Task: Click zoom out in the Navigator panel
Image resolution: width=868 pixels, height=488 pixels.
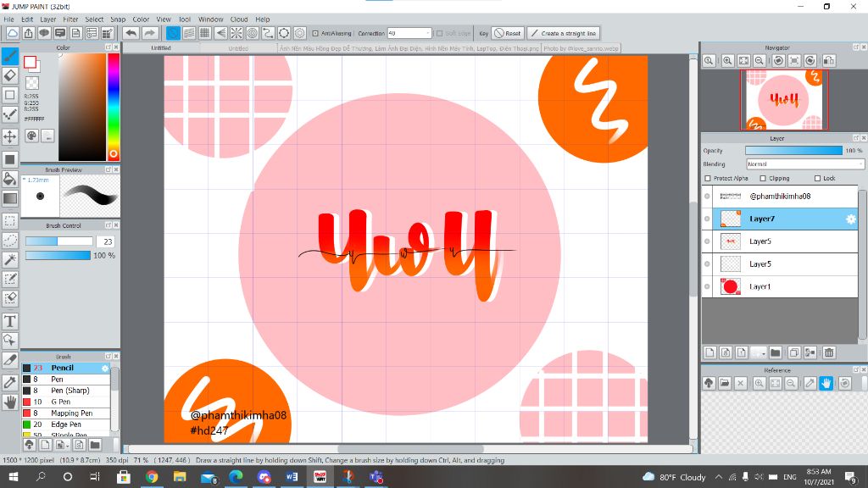Action: [759, 61]
